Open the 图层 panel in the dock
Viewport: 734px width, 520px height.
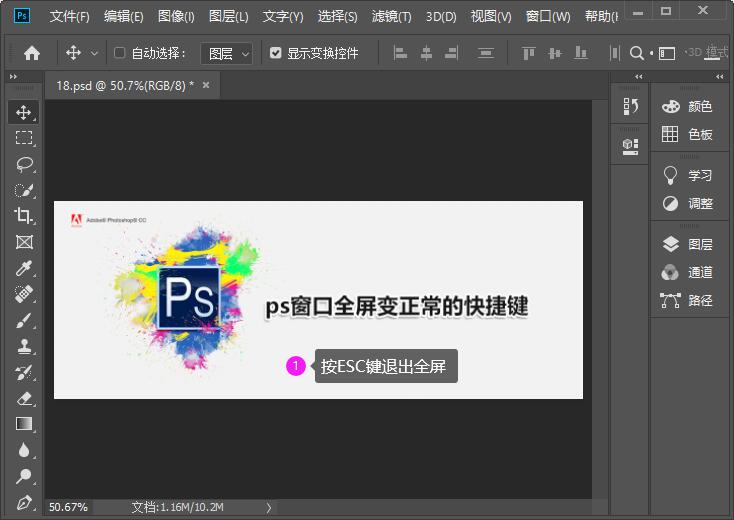pyautogui.click(x=687, y=244)
